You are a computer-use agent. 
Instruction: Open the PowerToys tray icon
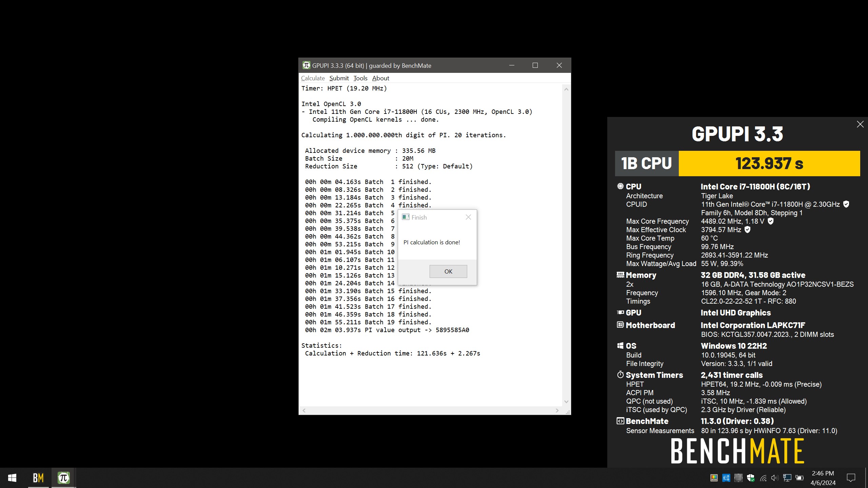714,478
